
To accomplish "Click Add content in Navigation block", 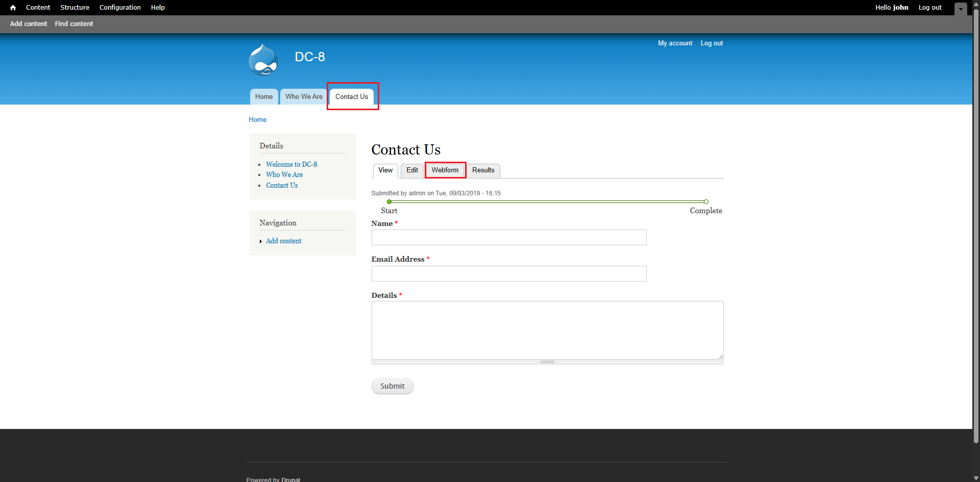I will (x=283, y=241).
